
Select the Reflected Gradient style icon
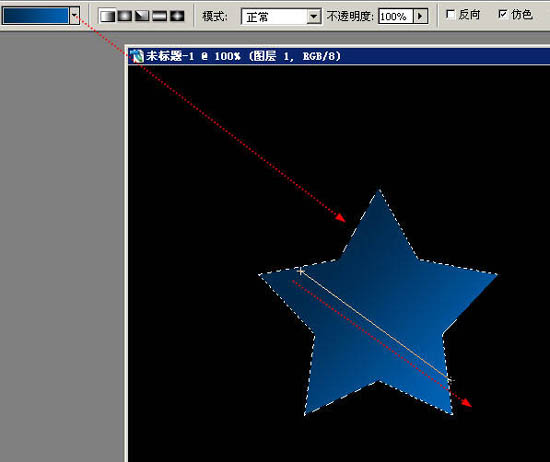click(160, 16)
